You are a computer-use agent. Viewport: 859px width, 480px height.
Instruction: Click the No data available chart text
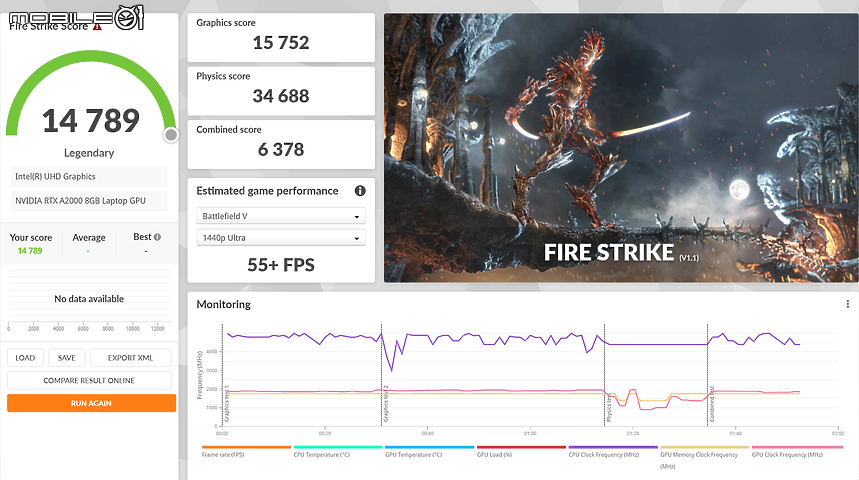(x=89, y=299)
